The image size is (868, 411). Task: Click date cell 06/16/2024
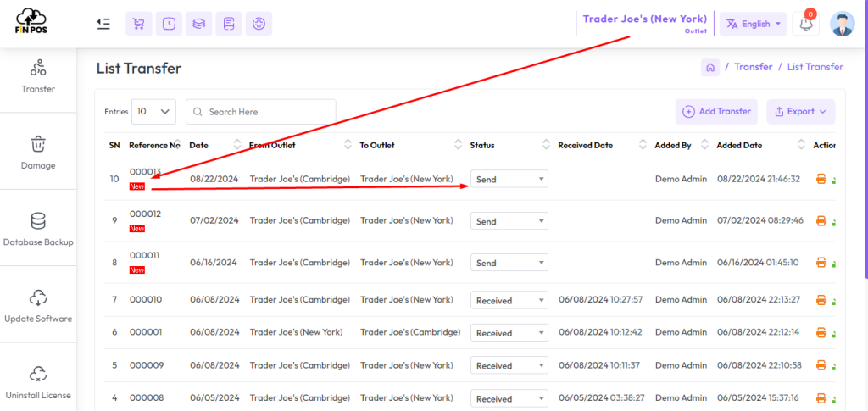click(x=213, y=262)
